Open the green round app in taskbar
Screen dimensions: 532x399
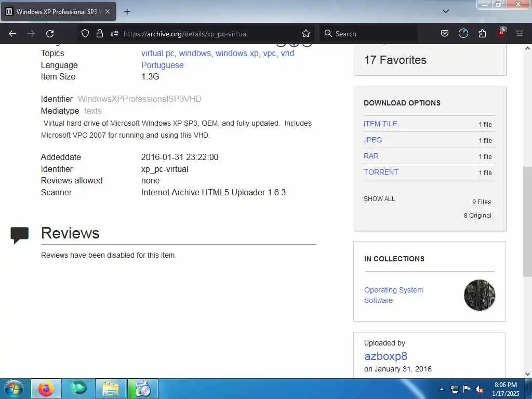click(79, 389)
